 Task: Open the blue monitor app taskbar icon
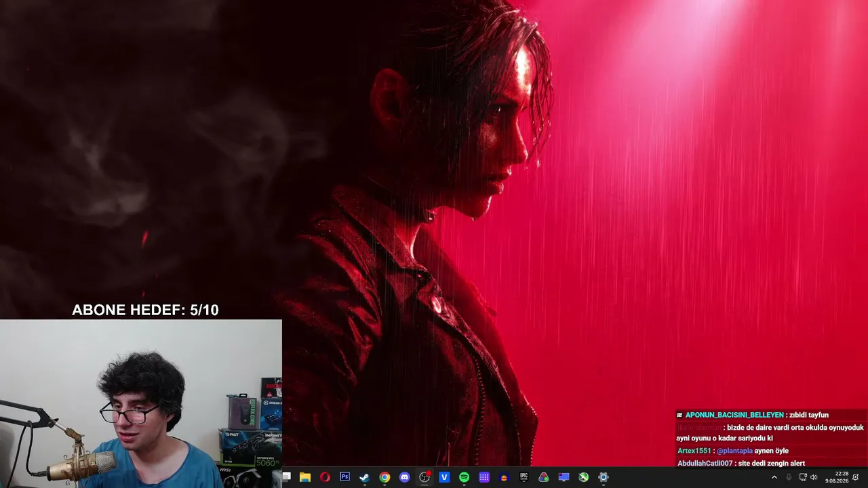point(564,477)
